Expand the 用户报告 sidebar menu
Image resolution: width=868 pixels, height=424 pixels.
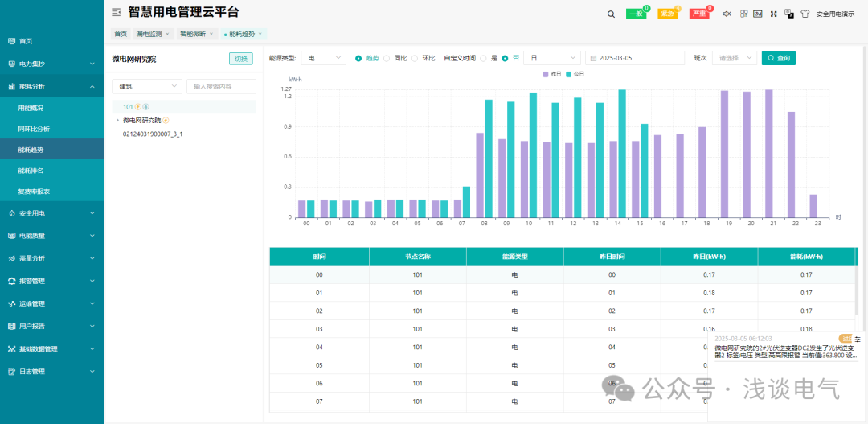pyautogui.click(x=51, y=326)
